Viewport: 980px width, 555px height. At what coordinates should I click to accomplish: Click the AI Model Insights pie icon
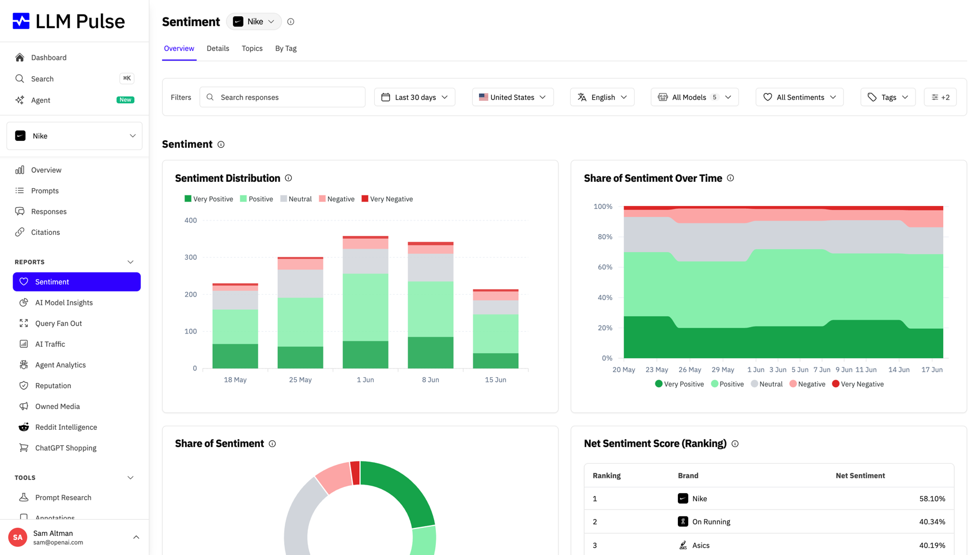click(x=24, y=302)
